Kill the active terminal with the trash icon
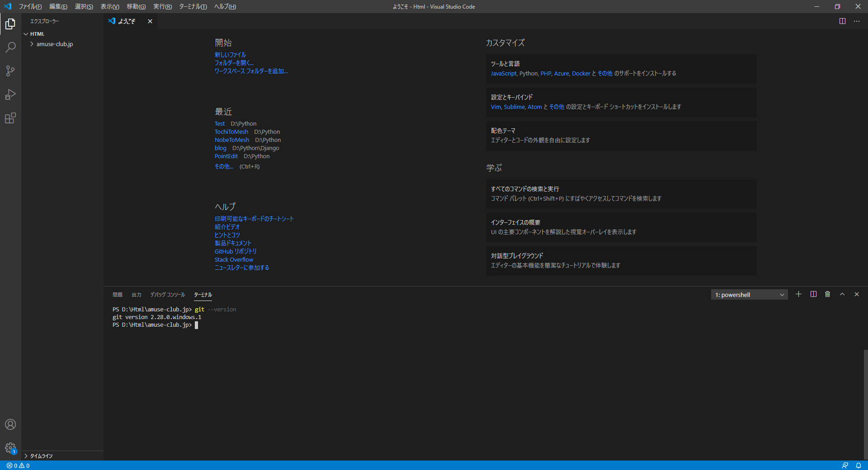 [x=827, y=294]
